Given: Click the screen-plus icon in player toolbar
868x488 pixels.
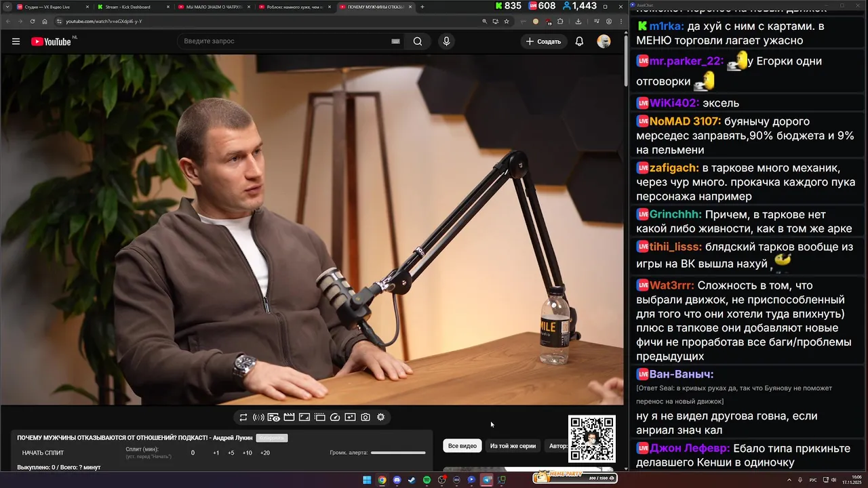Looking at the screenshot, I should (350, 418).
